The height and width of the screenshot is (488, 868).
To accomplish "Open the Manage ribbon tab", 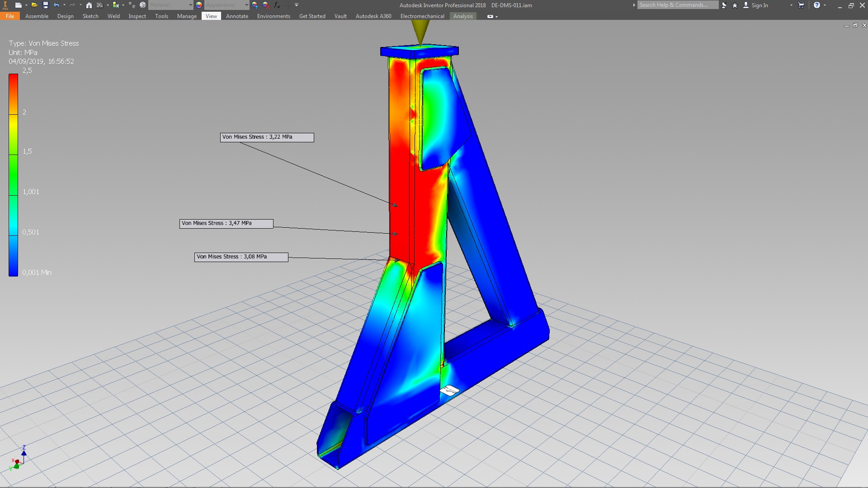I will point(187,16).
